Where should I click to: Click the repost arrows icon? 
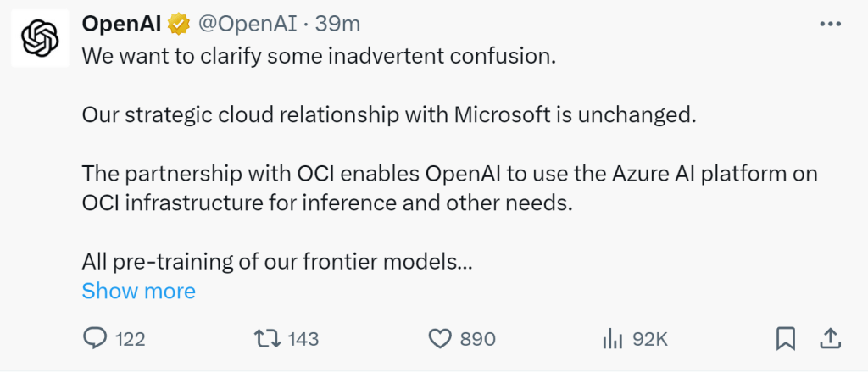[x=267, y=339]
